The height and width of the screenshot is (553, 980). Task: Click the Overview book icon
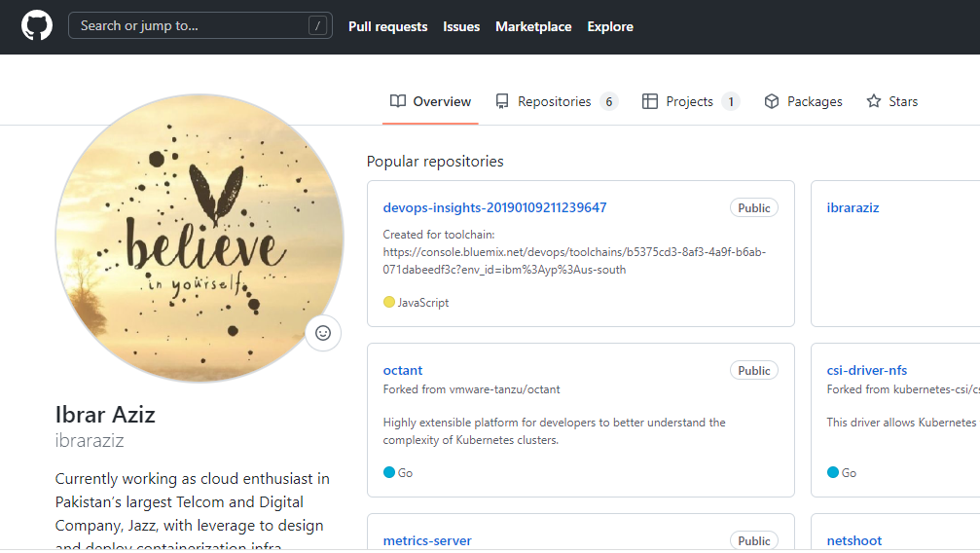(x=397, y=100)
